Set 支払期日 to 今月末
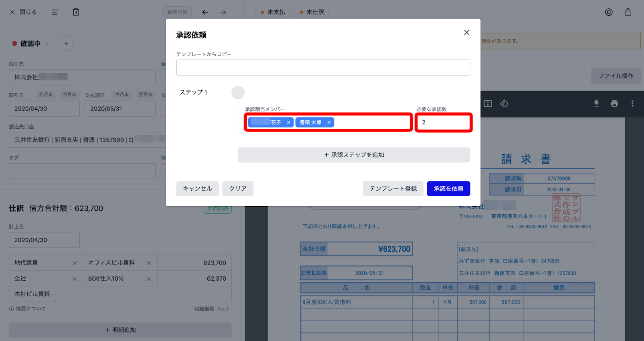 tap(122, 94)
